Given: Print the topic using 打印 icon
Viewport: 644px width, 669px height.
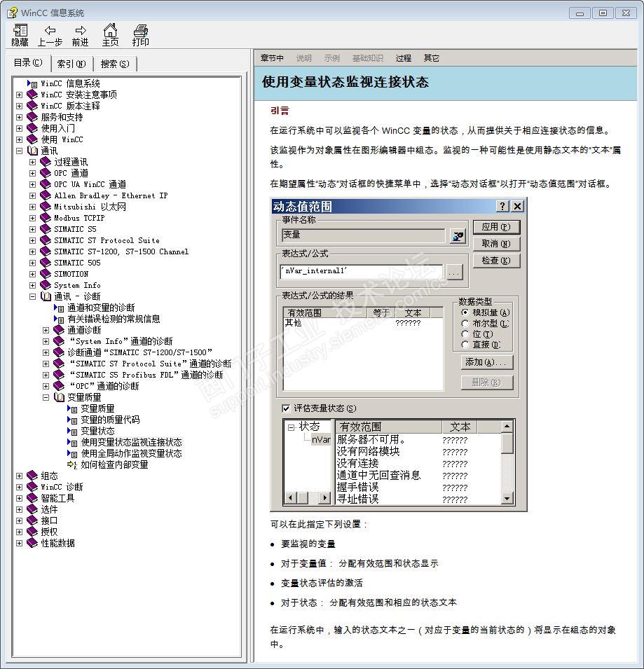Looking at the screenshot, I should click(x=140, y=30).
